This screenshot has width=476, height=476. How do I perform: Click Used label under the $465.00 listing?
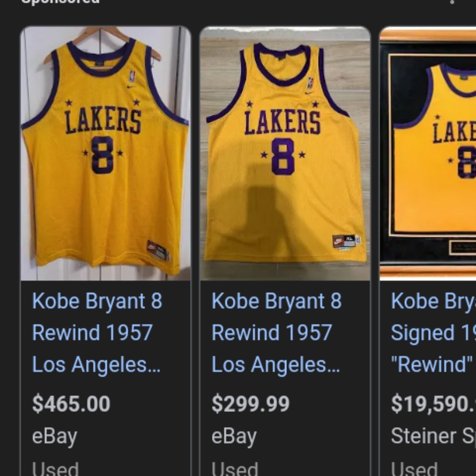pyautogui.click(x=55, y=469)
